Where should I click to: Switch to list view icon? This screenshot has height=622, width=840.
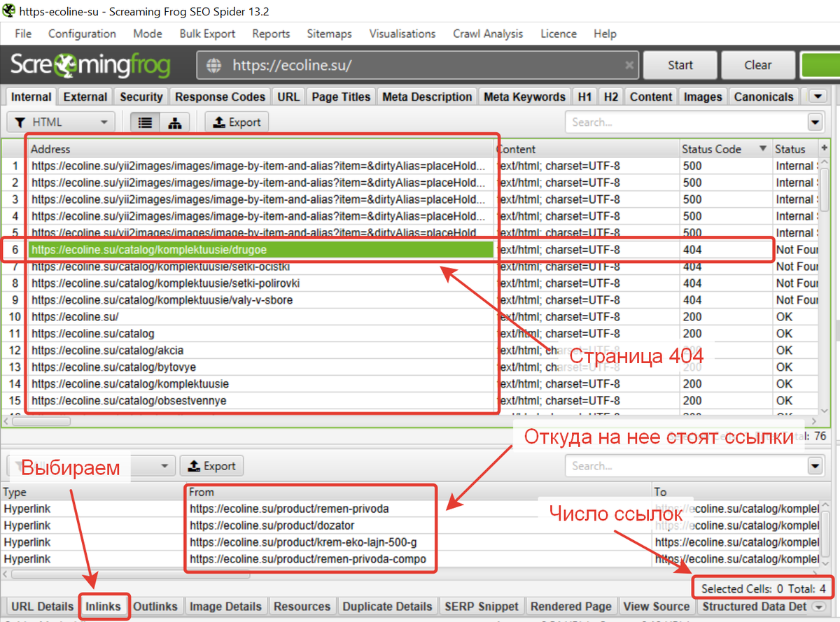tap(145, 122)
